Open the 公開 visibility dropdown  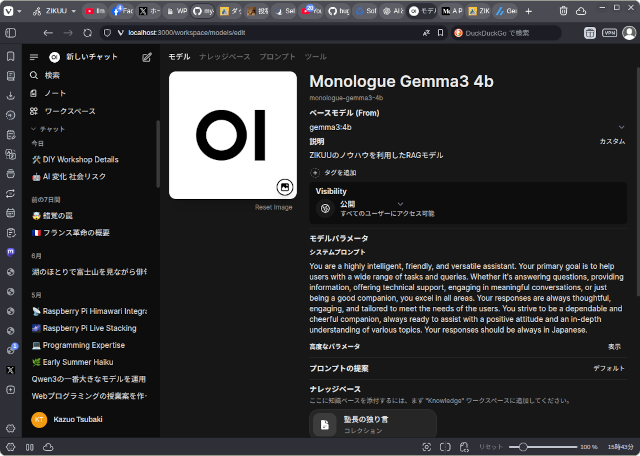pyautogui.click(x=371, y=204)
